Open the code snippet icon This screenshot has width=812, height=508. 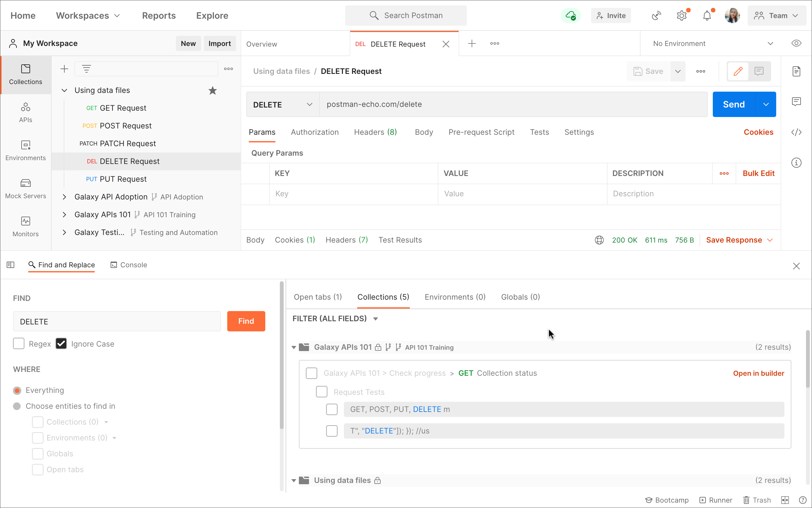tap(796, 132)
